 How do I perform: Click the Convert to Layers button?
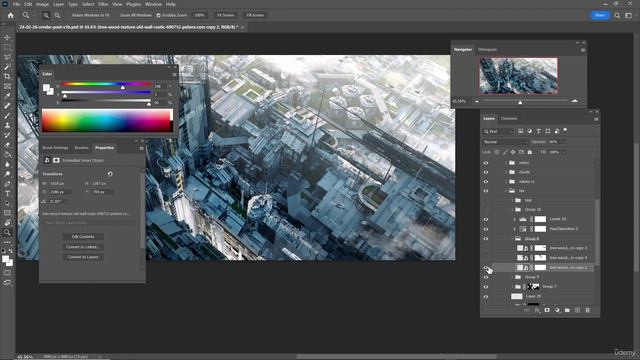point(83,257)
